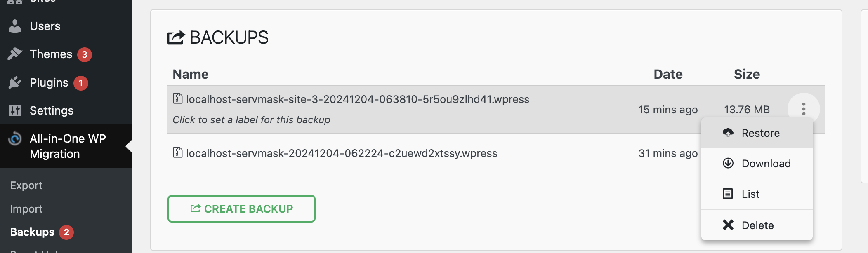
Task: Click the Settings sliders icon
Action: click(x=15, y=110)
